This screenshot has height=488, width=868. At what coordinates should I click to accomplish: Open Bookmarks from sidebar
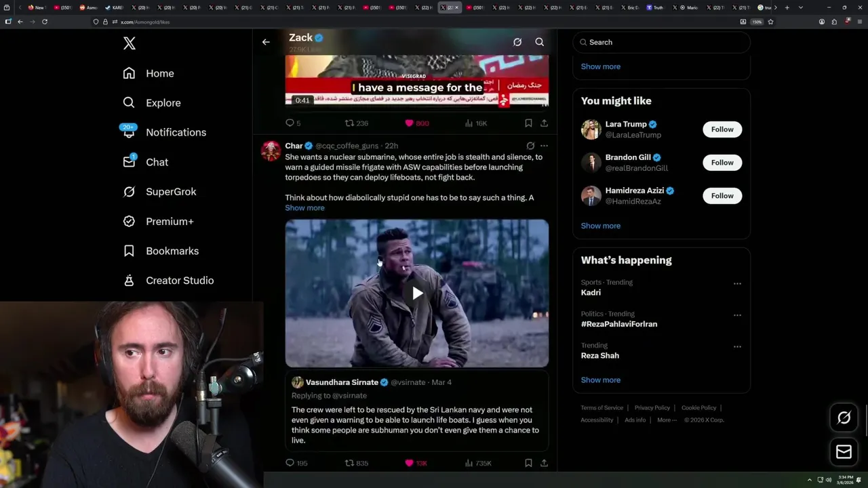(x=161, y=251)
